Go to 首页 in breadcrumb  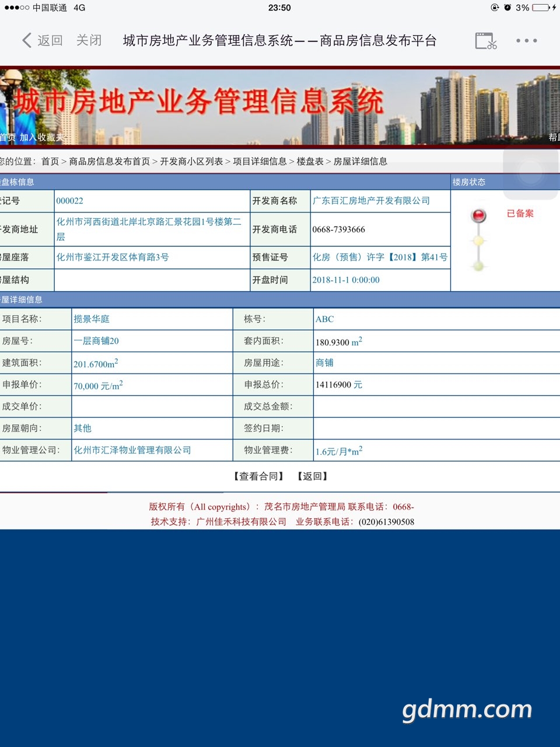(x=50, y=162)
